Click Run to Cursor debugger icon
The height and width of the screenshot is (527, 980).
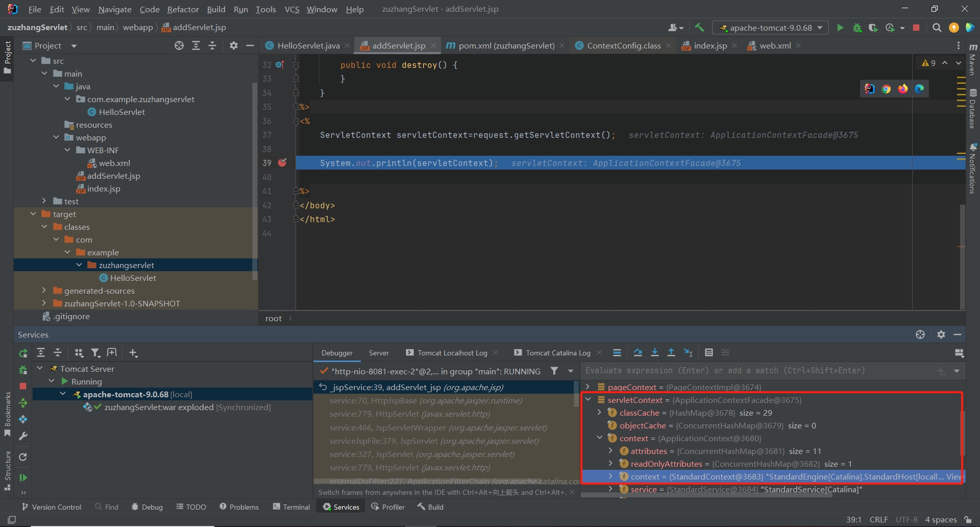point(688,352)
